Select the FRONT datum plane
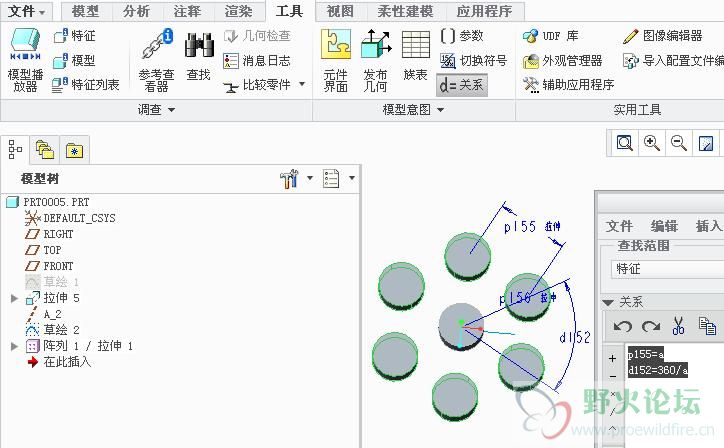This screenshot has height=448, width=724. 58,266
